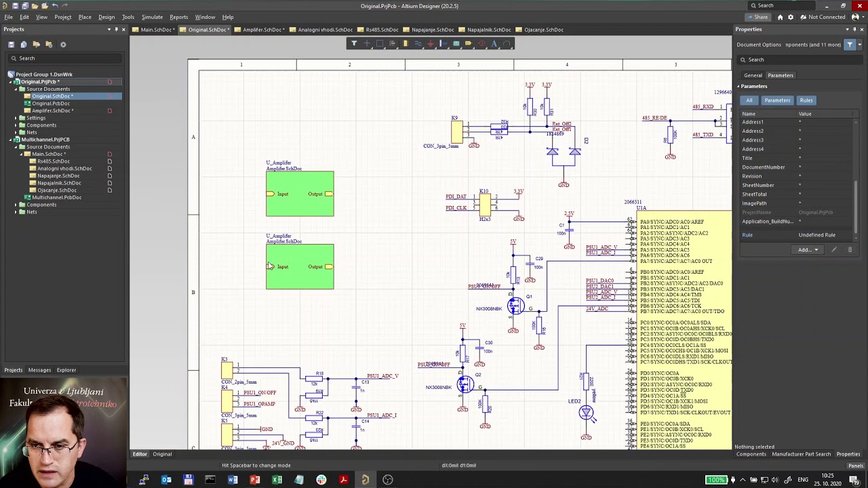Screen dimensions: 868x488
Task: Click the Projects panel settings gear
Action: tap(63, 44)
